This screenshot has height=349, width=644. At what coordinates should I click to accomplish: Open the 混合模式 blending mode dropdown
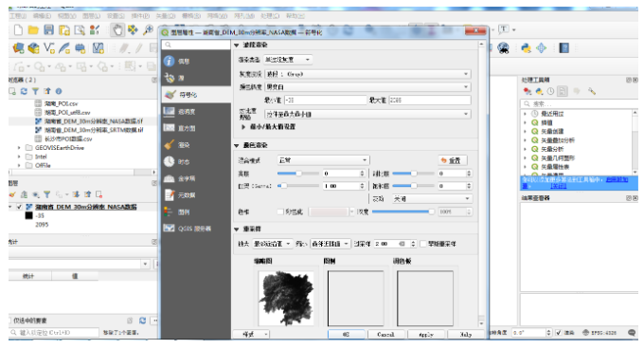(x=323, y=160)
